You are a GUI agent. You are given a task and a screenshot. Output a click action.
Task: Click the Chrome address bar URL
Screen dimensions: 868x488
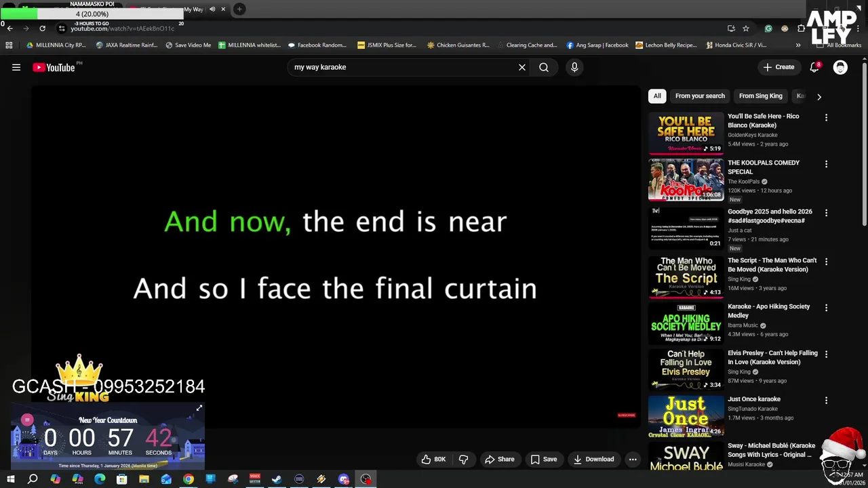(123, 28)
